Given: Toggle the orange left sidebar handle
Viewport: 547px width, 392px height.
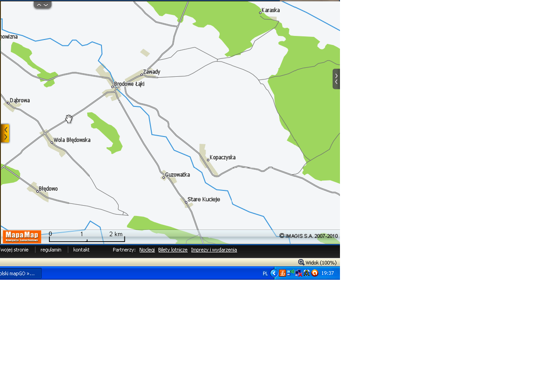Looking at the screenshot, I should 5,133.
